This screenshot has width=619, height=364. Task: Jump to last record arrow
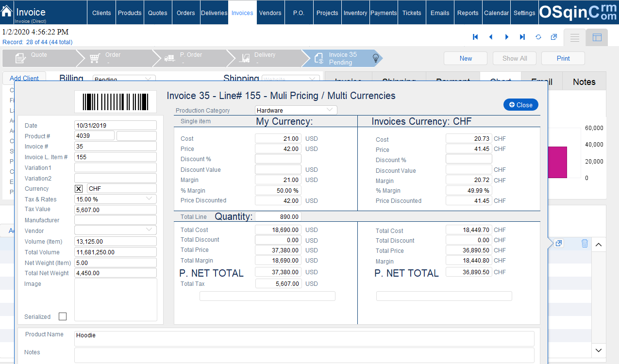click(522, 37)
